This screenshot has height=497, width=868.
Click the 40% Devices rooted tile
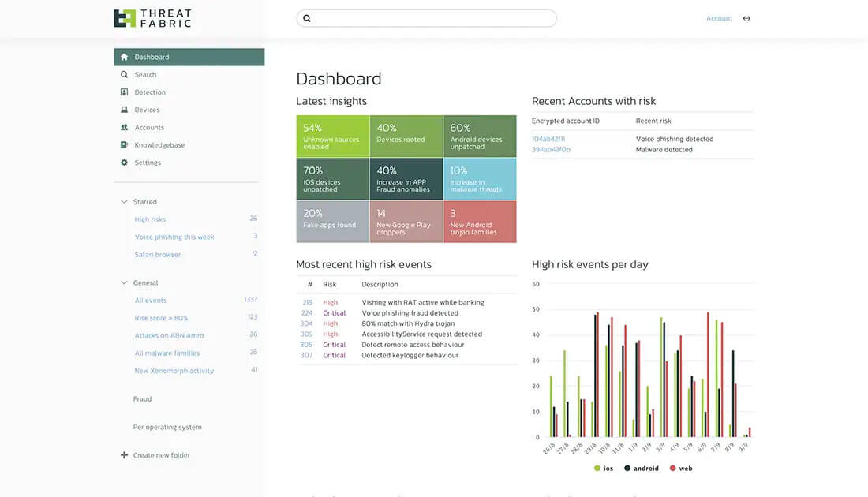point(406,136)
